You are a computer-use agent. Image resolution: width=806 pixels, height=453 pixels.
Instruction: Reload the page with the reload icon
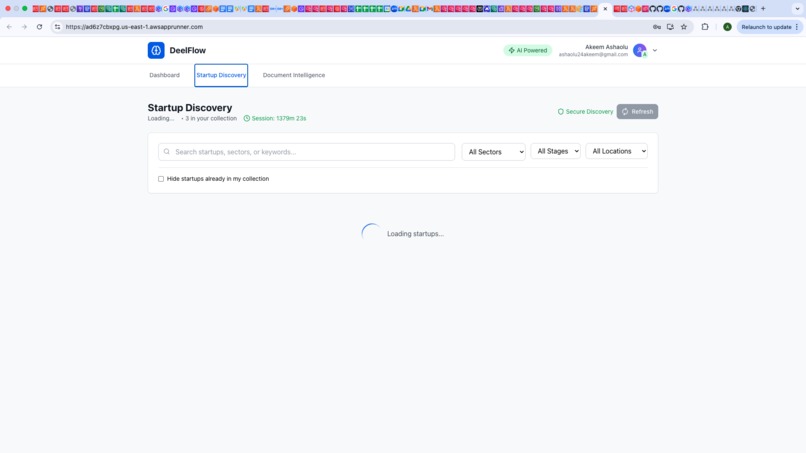39,27
